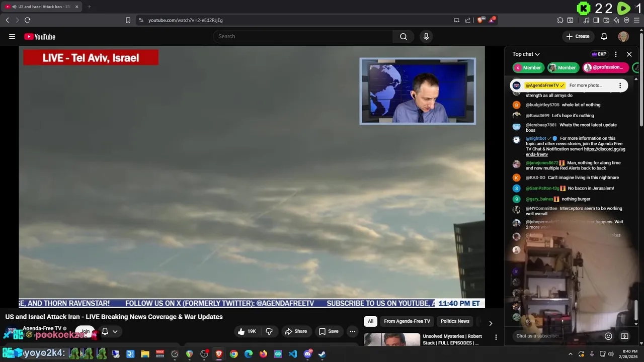Open browser extensions puzzle icon

tap(560, 20)
